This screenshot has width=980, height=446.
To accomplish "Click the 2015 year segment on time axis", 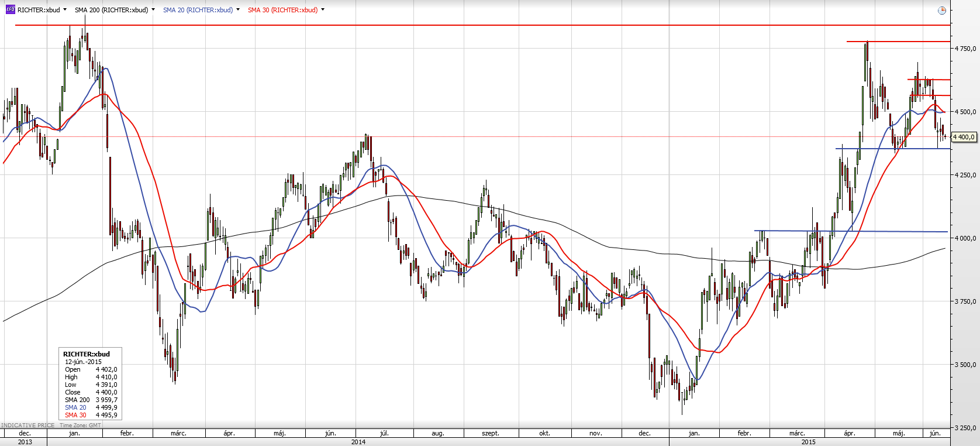I will [808, 442].
